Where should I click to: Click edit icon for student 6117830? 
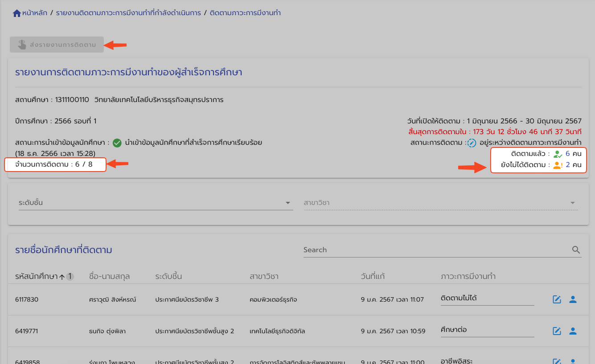click(557, 299)
